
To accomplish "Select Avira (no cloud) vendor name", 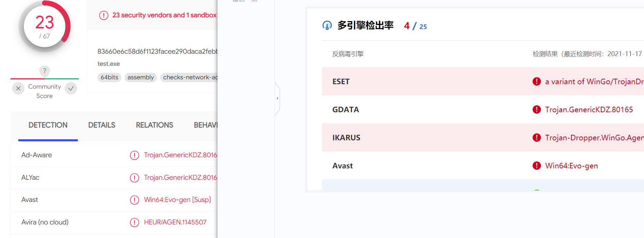I will click(45, 222).
